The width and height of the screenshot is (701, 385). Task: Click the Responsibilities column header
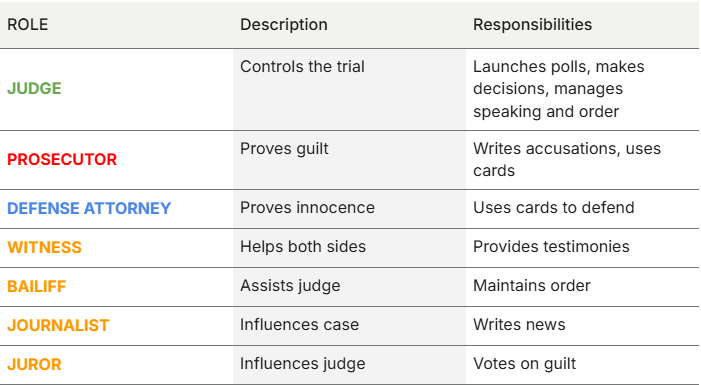[x=532, y=25]
